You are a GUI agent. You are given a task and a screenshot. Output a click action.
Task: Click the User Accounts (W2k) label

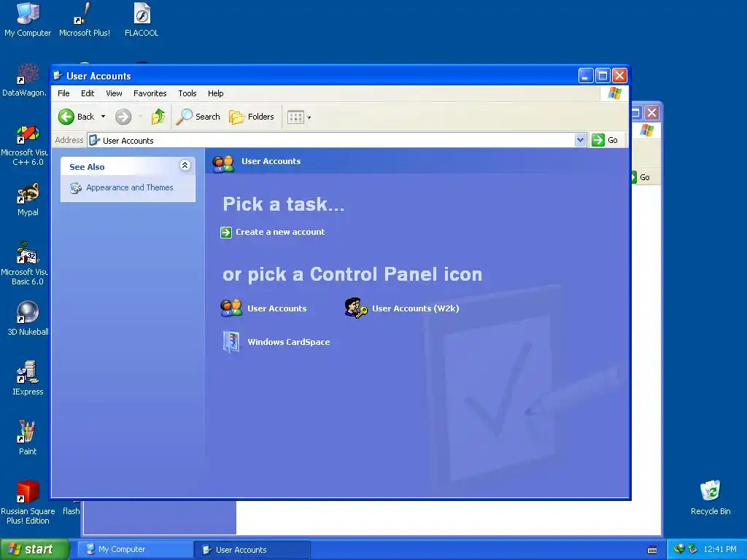(x=415, y=308)
